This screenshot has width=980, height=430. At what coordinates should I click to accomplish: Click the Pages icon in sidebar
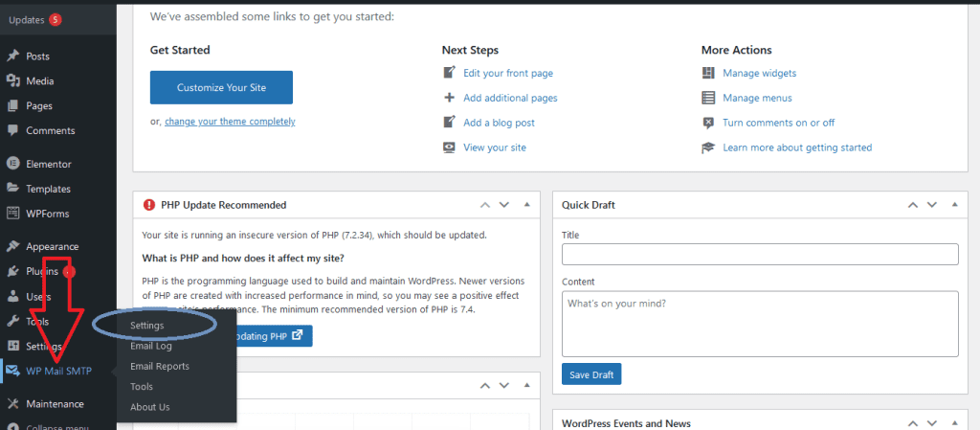12,106
